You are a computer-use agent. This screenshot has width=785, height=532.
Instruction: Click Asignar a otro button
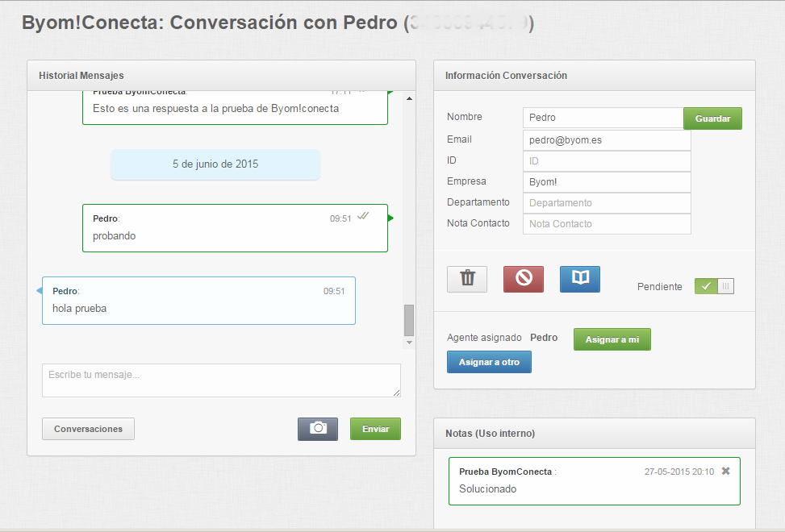(489, 362)
